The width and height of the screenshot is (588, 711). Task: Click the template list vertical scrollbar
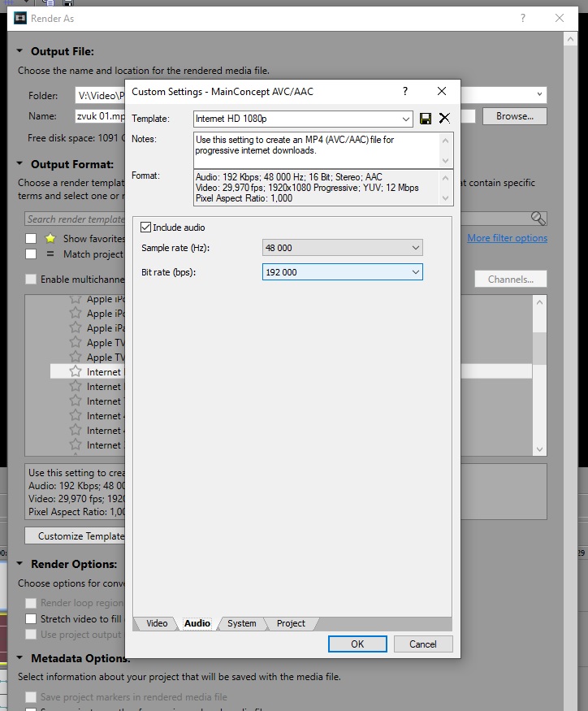(540, 374)
